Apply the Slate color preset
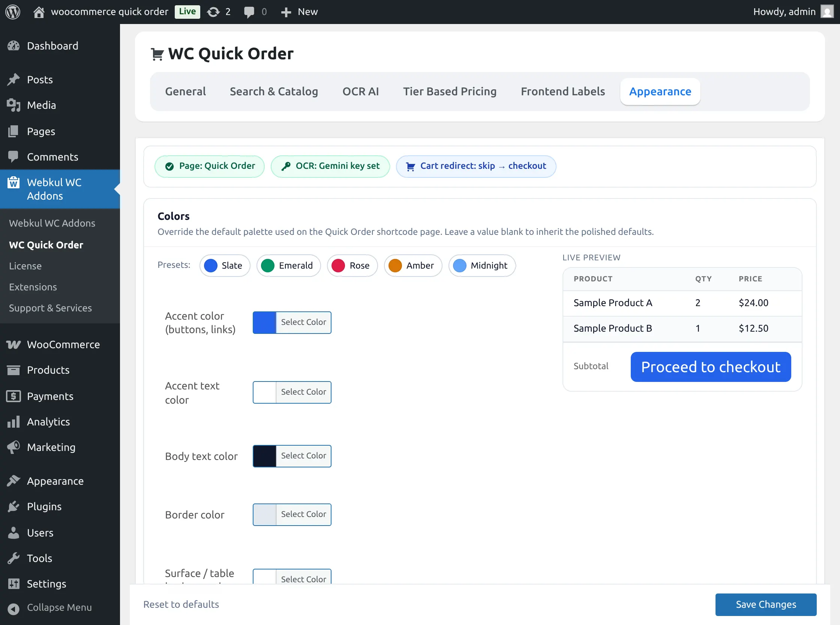Viewport: 840px width, 625px height. (x=225, y=265)
